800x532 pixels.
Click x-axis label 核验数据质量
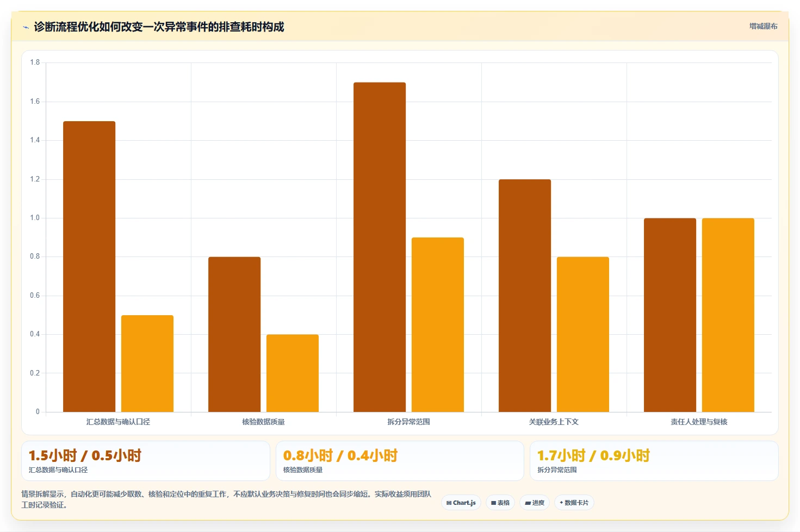(263, 422)
